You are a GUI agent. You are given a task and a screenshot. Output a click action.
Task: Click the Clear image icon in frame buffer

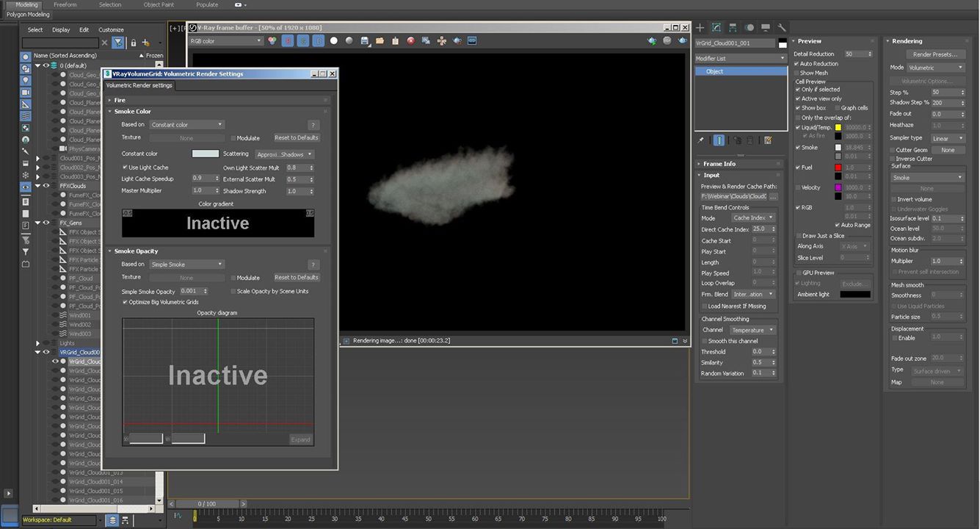[410, 41]
